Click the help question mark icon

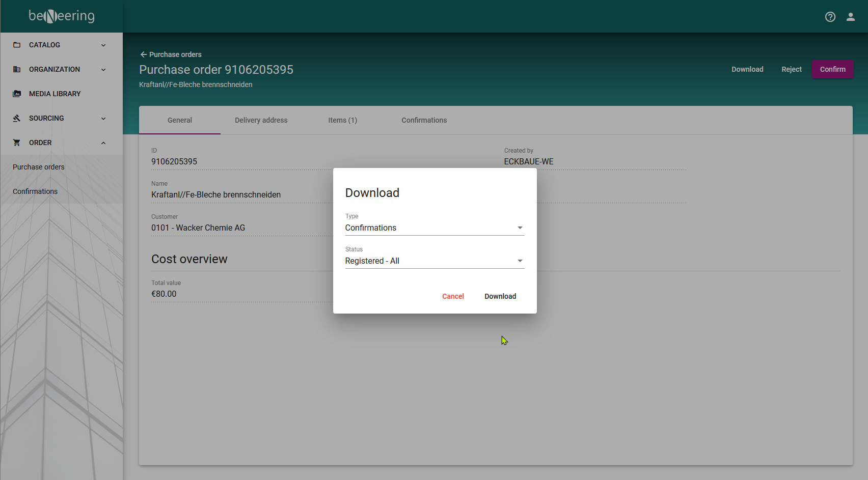pyautogui.click(x=830, y=17)
